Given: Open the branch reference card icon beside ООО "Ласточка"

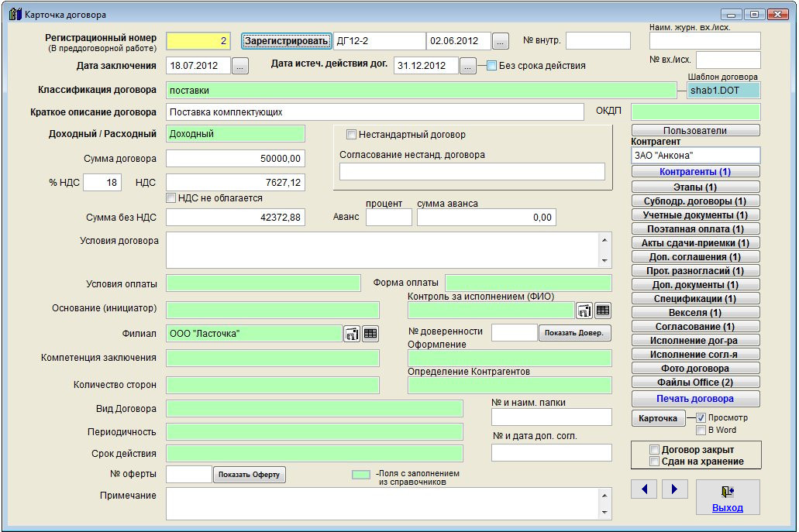Looking at the screenshot, I should pyautogui.click(x=352, y=334).
